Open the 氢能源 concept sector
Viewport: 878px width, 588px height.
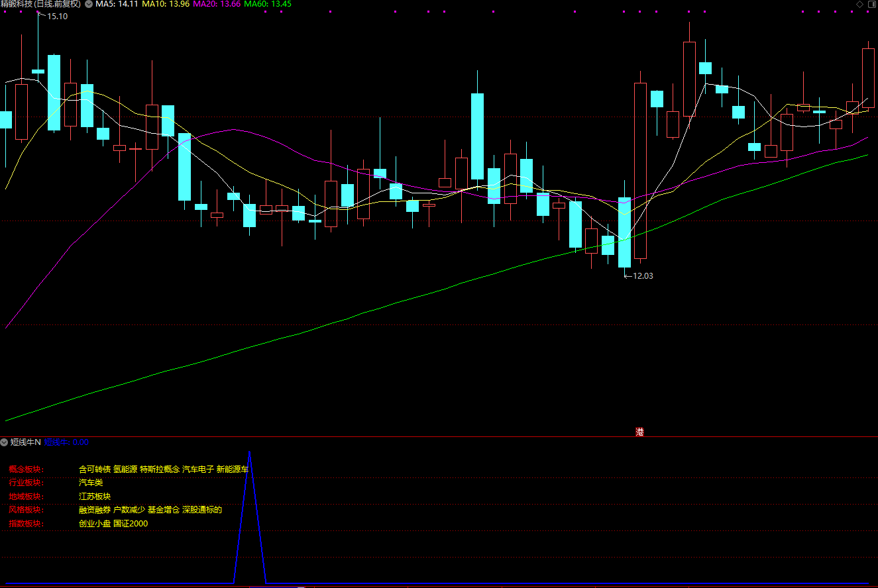click(125, 469)
